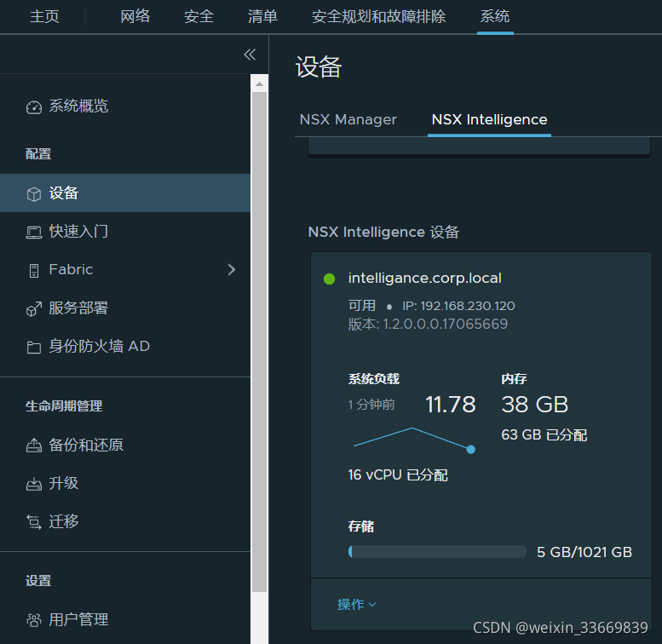Click the NSX Intelligence 设备 section heading
This screenshot has height=644, width=662.
pyautogui.click(x=383, y=232)
